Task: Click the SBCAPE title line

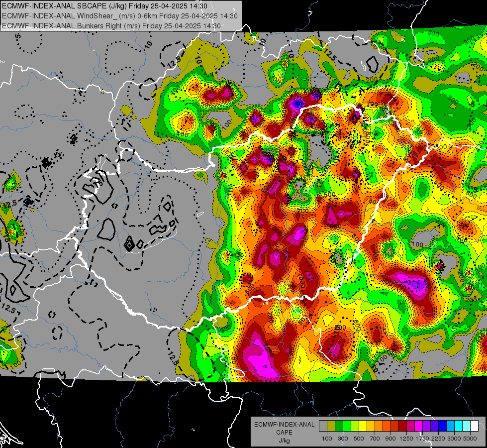Action: tap(104, 6)
